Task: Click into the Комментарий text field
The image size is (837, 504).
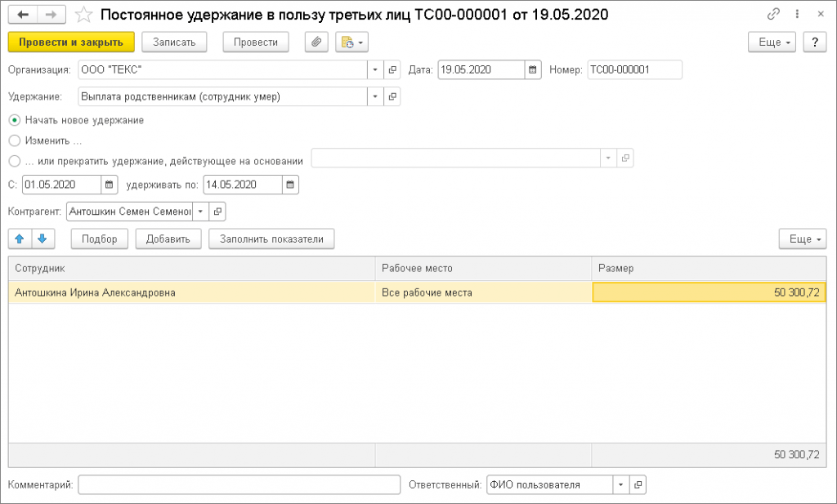Action: click(239, 485)
